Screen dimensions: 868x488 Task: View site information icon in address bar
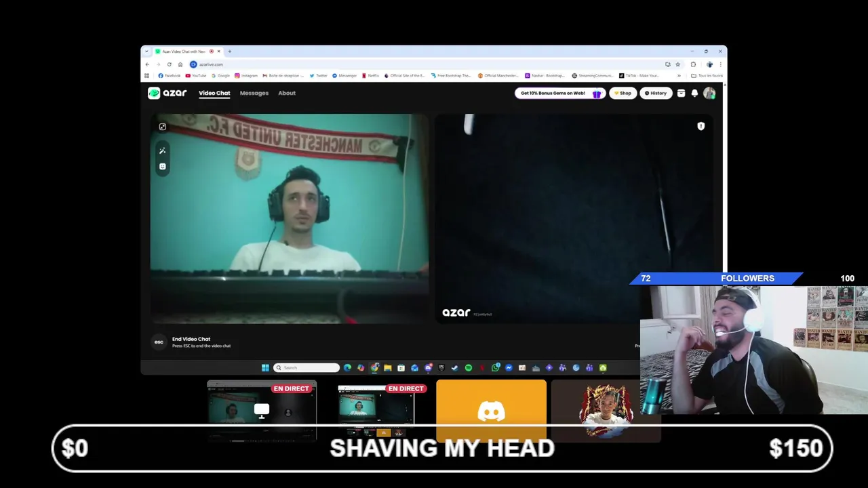[193, 64]
